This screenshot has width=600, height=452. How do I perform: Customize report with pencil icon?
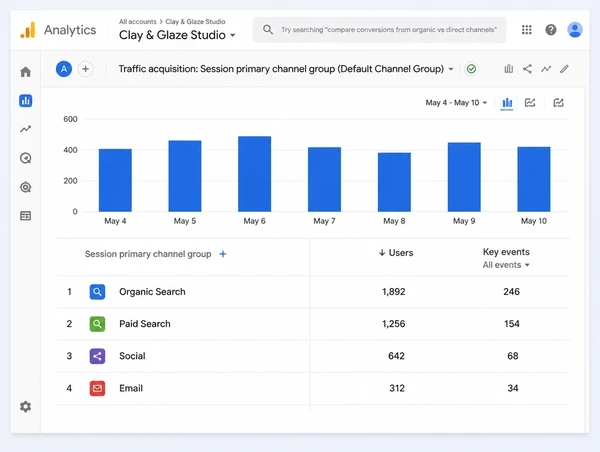point(564,69)
